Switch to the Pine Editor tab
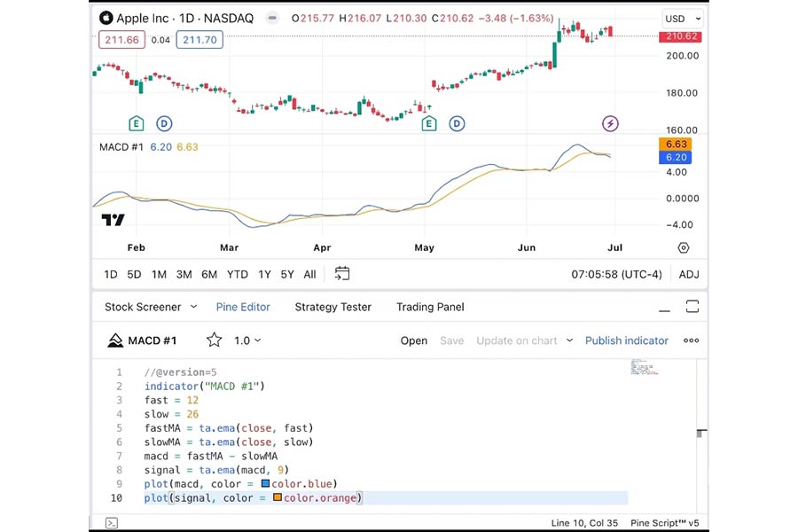This screenshot has height=532, width=798. [243, 307]
